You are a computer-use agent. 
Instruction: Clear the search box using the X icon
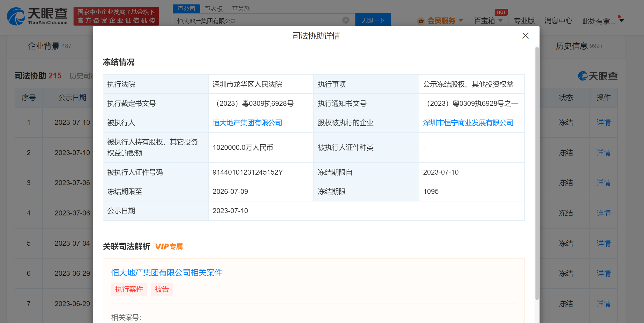point(346,20)
